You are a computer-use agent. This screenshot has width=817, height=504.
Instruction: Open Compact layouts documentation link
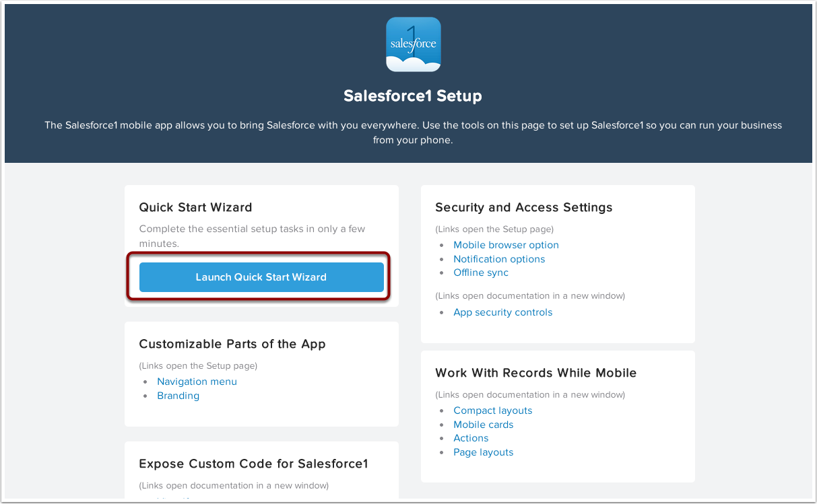tap(492, 410)
